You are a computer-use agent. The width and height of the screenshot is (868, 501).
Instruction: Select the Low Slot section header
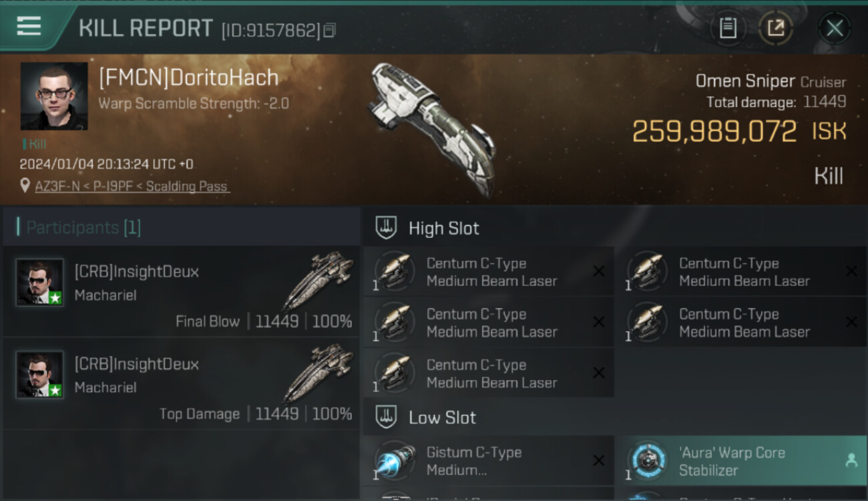(x=616, y=417)
